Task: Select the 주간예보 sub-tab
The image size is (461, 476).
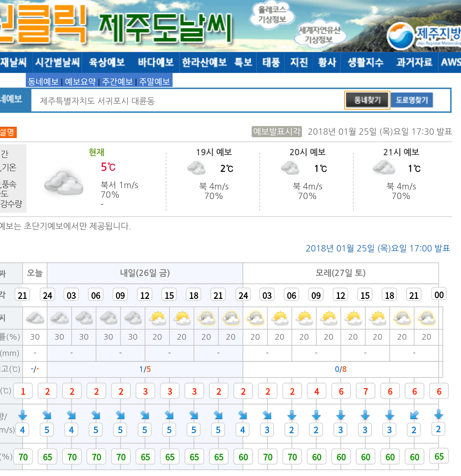Action: (x=117, y=82)
